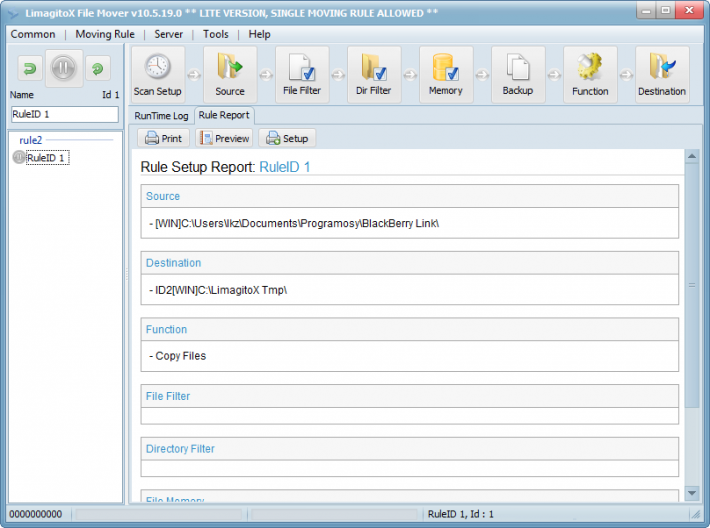Viewport: 710px width, 528px height.
Task: Click the green refresh icon right of pause
Action: [x=98, y=69]
